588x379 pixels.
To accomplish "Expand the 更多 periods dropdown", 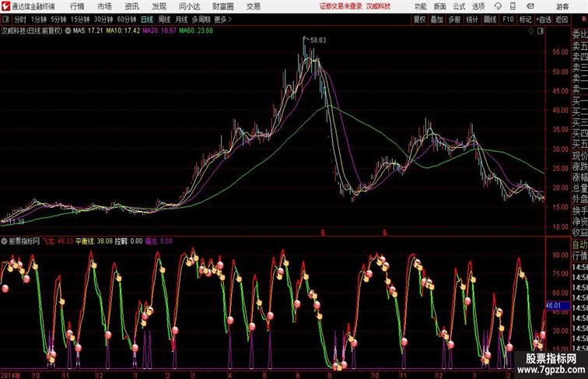I will pyautogui.click(x=222, y=19).
